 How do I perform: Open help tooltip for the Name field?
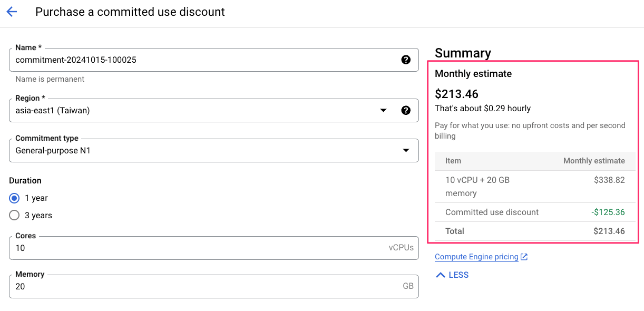click(x=406, y=60)
